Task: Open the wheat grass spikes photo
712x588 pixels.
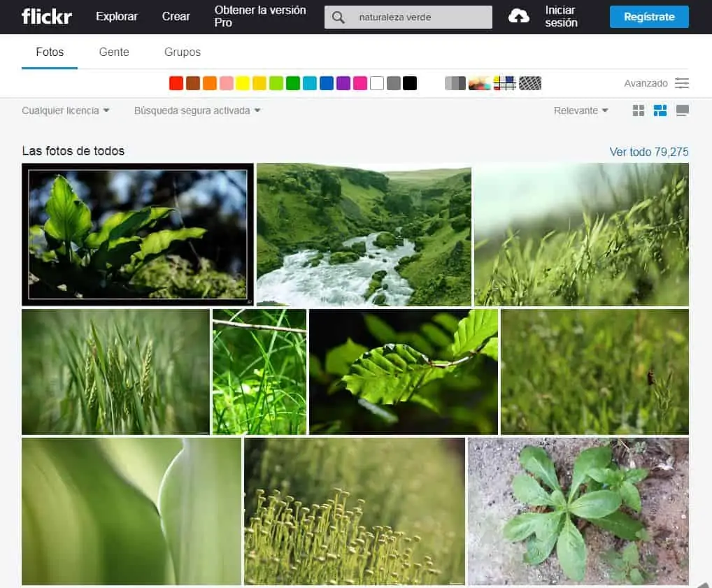Action: point(116,372)
